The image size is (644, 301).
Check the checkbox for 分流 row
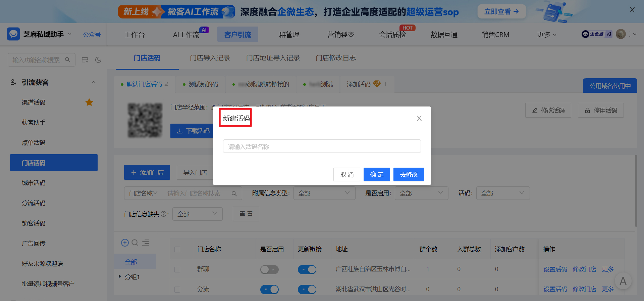click(177, 289)
